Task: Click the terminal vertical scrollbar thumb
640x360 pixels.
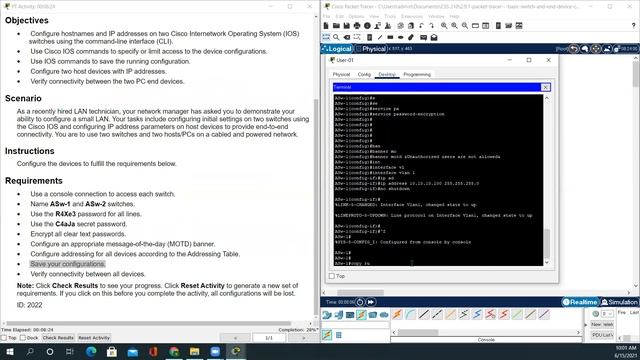Action: pyautogui.click(x=547, y=243)
